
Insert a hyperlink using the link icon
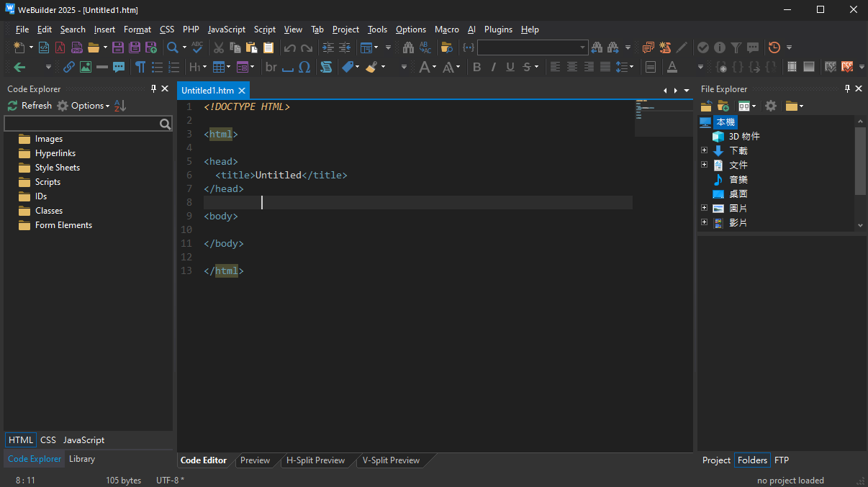[69, 67]
